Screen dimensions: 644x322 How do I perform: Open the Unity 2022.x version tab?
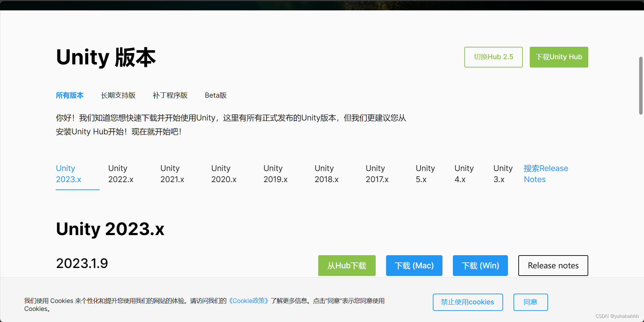click(121, 174)
